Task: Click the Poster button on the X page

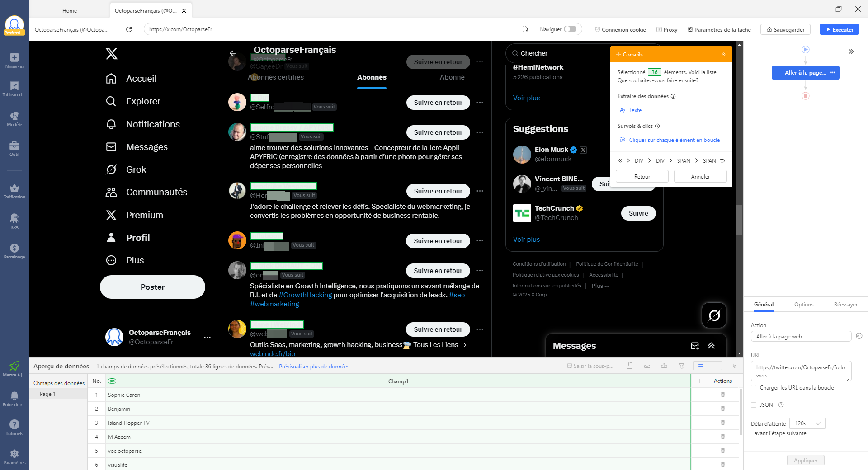Action: [x=152, y=287]
